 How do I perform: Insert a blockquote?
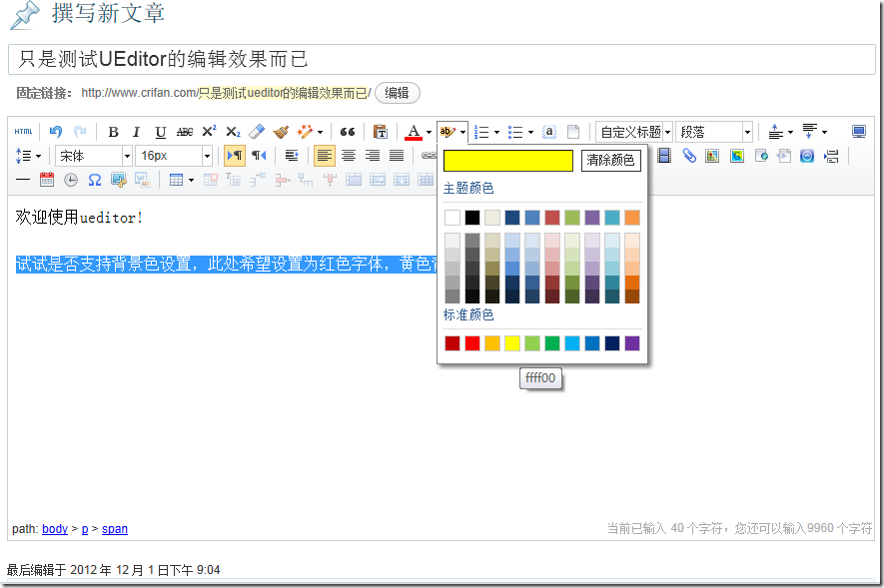348,132
